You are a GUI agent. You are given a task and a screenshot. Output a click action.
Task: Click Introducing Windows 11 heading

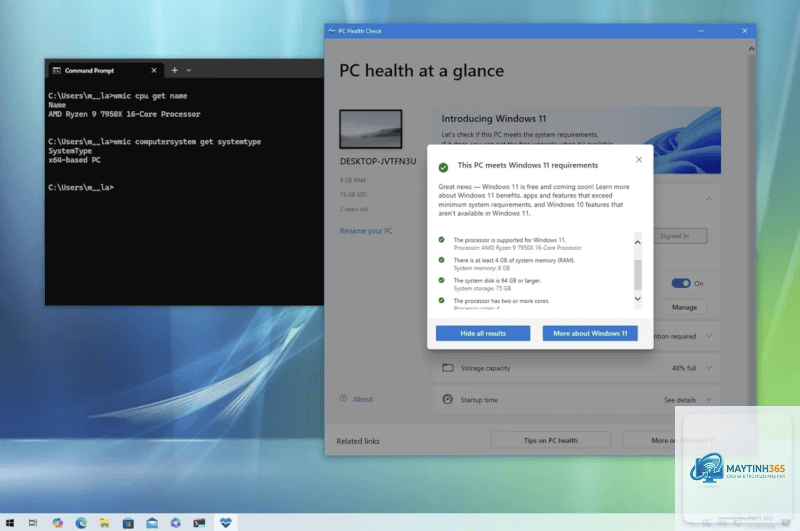click(x=493, y=118)
